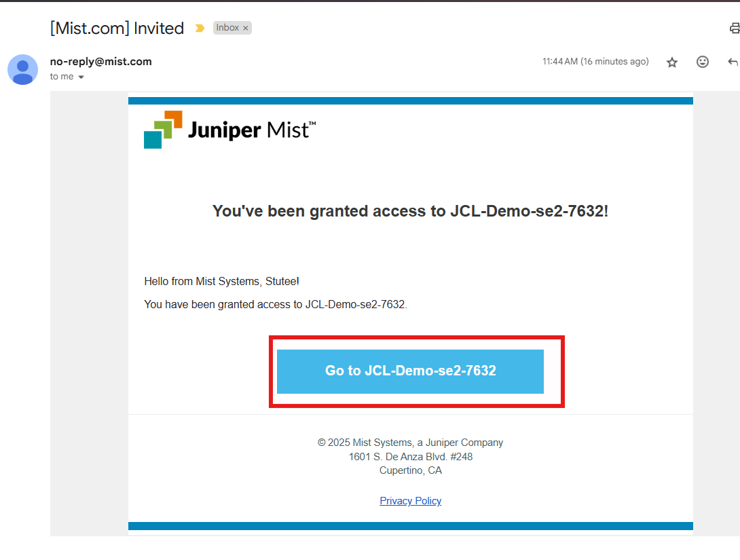The width and height of the screenshot is (740, 560).
Task: Toggle the yellow importance marker
Action: (x=200, y=29)
